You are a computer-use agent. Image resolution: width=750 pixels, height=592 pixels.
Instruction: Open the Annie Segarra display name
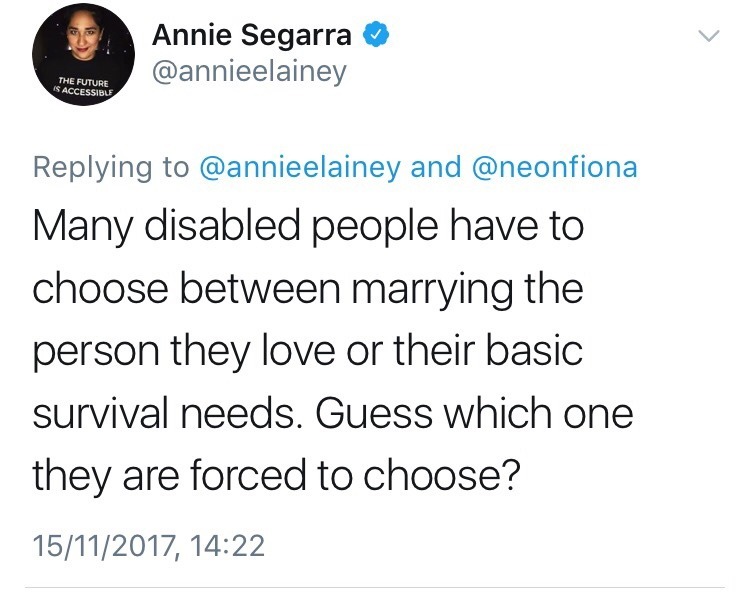click(x=252, y=37)
